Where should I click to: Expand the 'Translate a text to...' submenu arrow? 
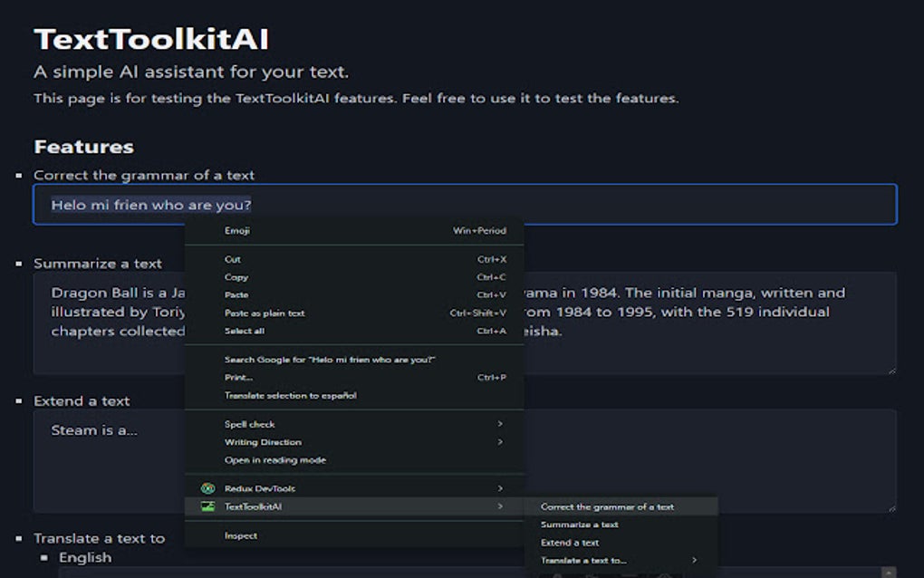(695, 560)
